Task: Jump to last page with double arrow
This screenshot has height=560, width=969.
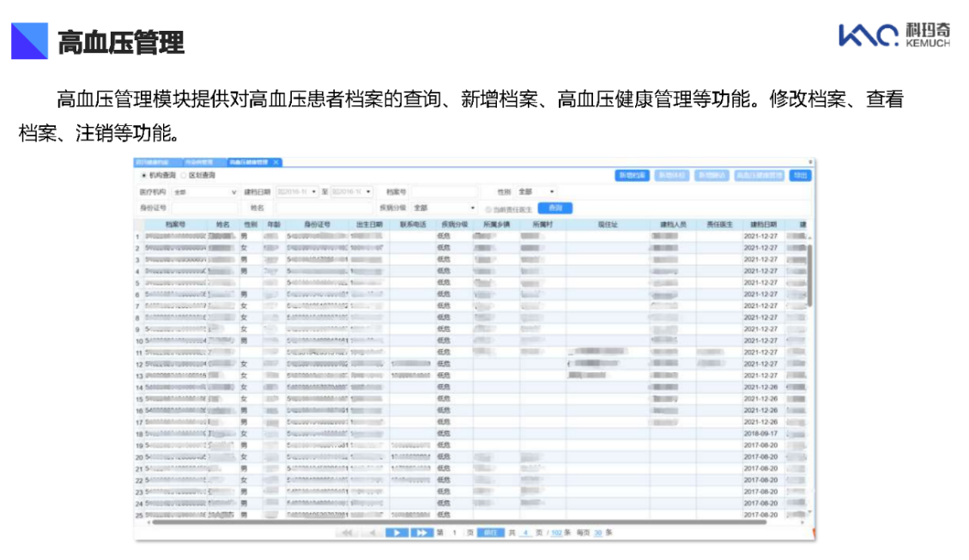Action: [x=421, y=533]
